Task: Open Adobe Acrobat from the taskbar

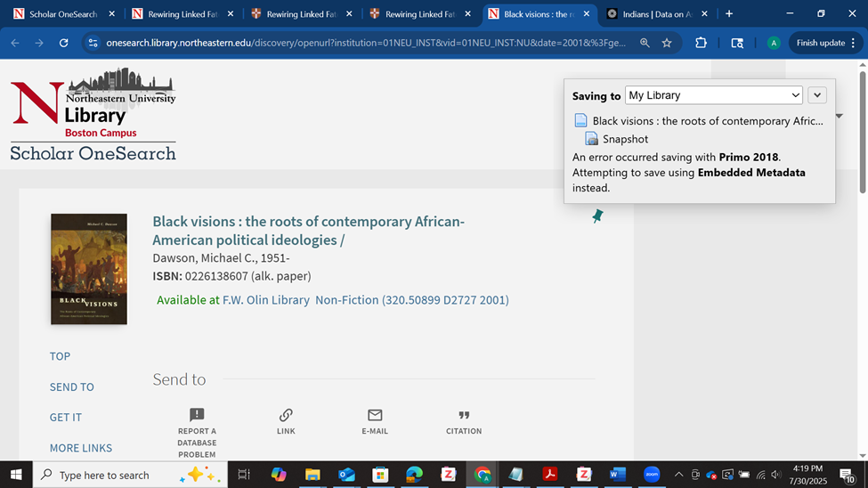Action: (549, 475)
